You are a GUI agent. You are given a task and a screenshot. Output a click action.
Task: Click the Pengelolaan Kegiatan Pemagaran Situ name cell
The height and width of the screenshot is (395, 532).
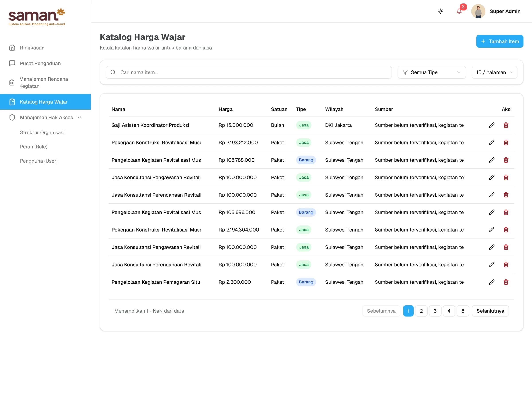[x=156, y=282]
